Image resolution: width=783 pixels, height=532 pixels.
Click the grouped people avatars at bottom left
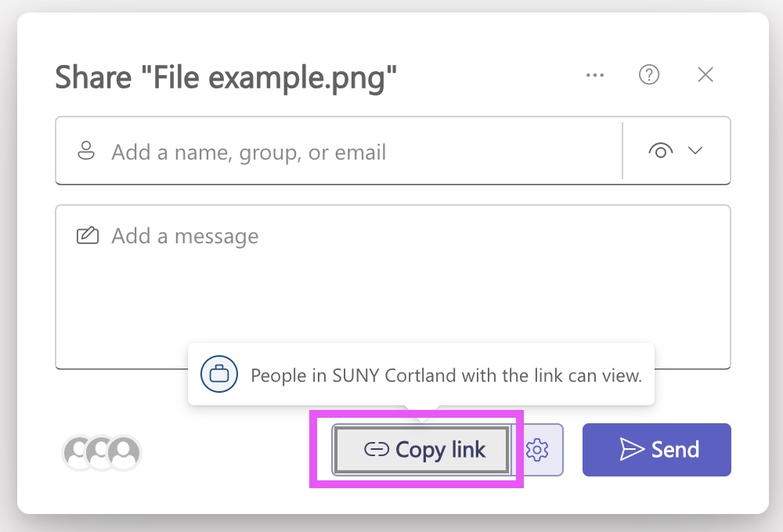pos(102,452)
